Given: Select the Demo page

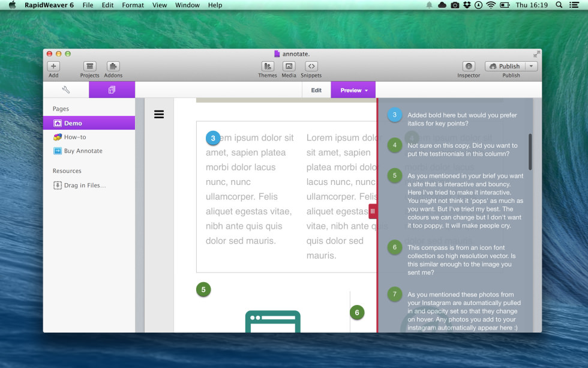Looking at the screenshot, I should coord(89,123).
